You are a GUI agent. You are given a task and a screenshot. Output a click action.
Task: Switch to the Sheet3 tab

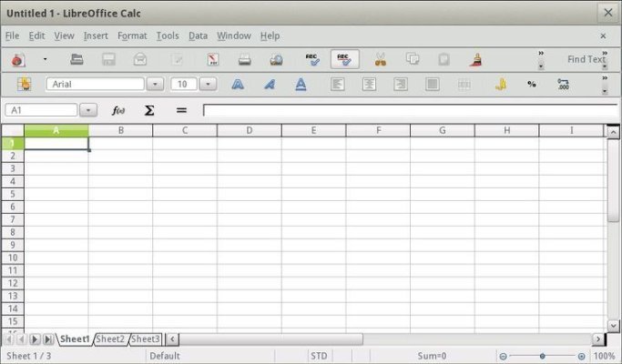146,339
